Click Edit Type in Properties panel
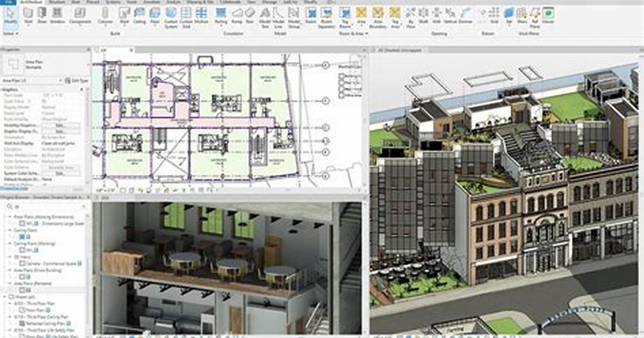Viewport: 644px width, 338px height. tap(77, 81)
